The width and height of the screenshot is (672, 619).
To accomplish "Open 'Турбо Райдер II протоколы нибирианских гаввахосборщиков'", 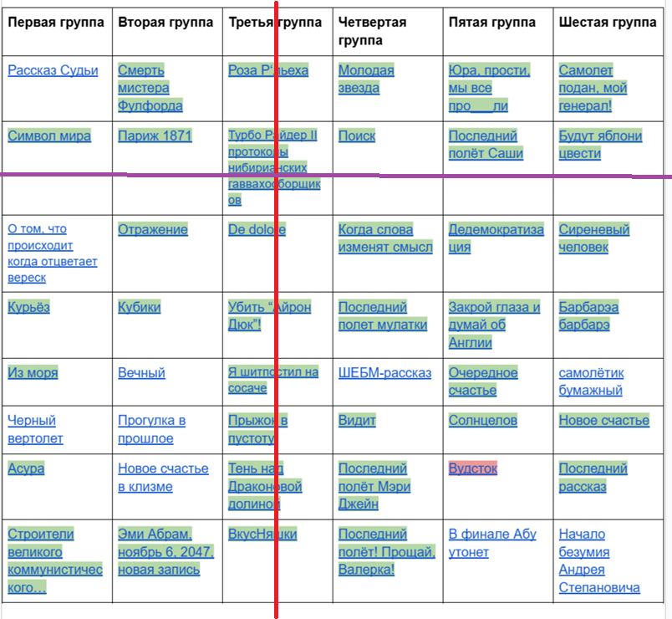I will pos(274,167).
